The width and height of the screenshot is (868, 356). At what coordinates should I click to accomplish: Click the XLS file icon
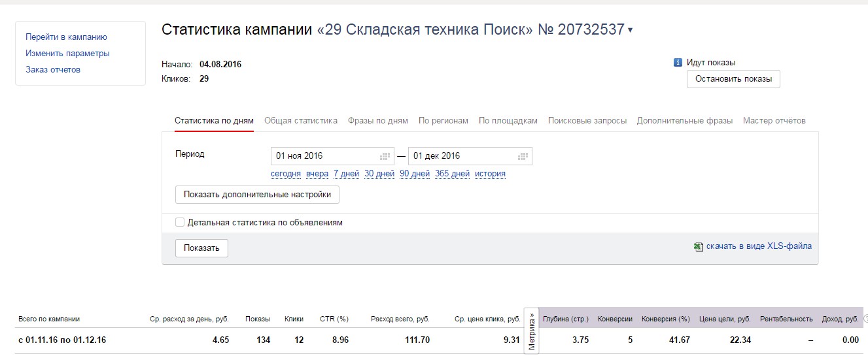[699, 247]
